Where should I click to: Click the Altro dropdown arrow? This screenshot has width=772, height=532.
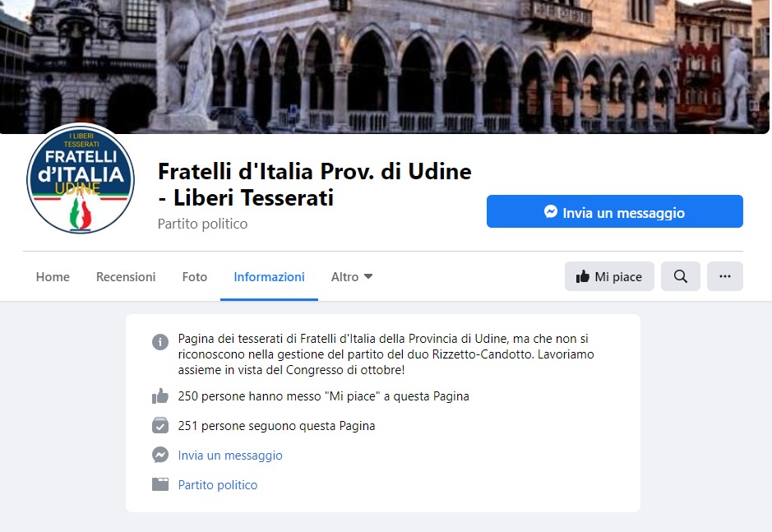[368, 277]
